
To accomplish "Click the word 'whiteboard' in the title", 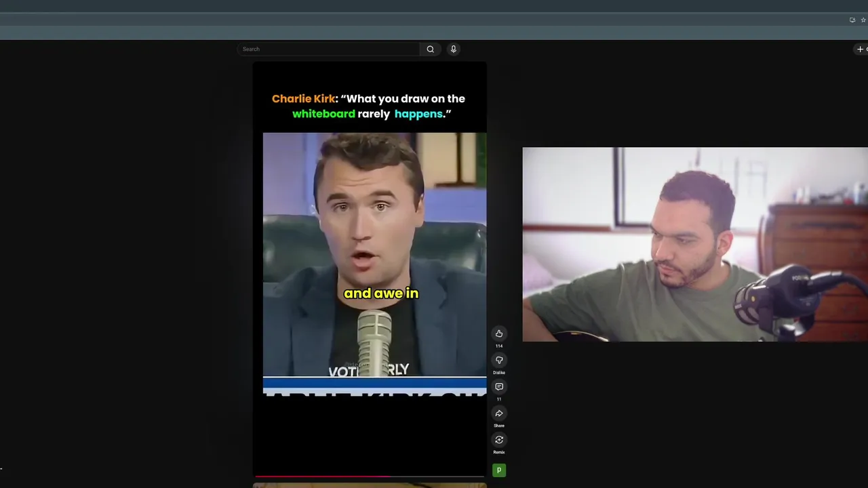I will coord(323,114).
